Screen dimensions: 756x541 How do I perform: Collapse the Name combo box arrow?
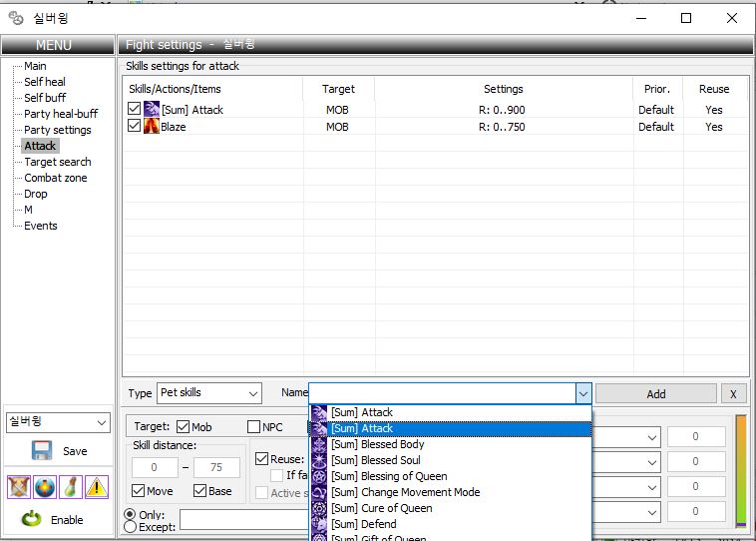coord(583,393)
